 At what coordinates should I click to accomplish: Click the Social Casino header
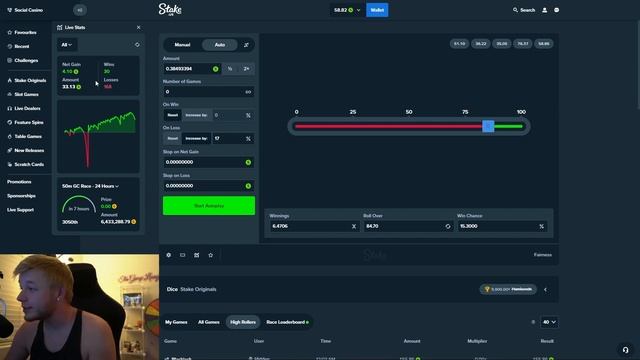click(25, 10)
